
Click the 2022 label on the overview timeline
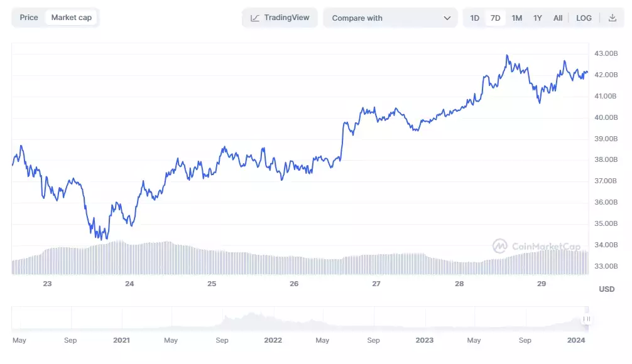point(273,340)
